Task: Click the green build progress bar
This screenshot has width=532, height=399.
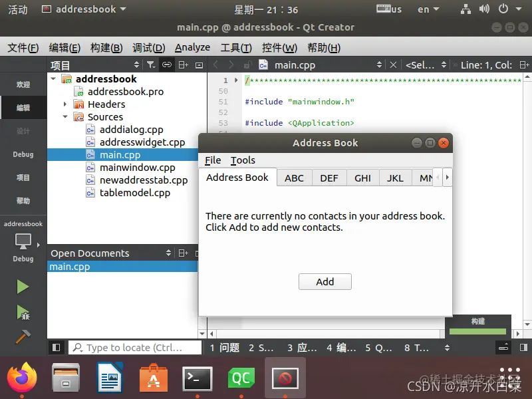Action: coord(477,331)
